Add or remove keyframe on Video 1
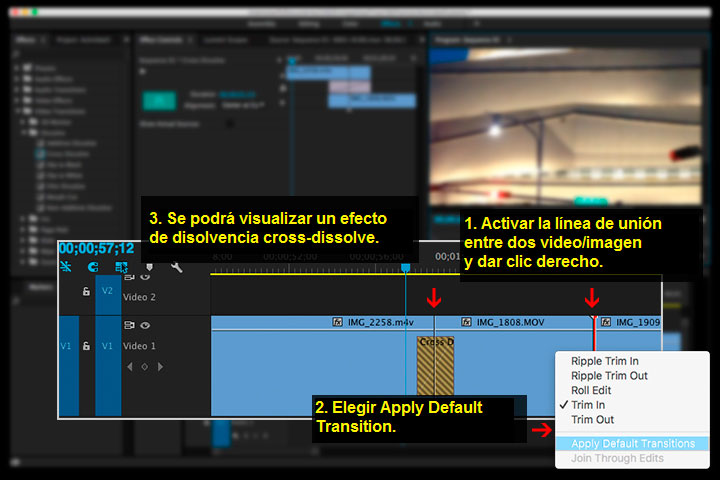720x480 pixels. [145, 367]
